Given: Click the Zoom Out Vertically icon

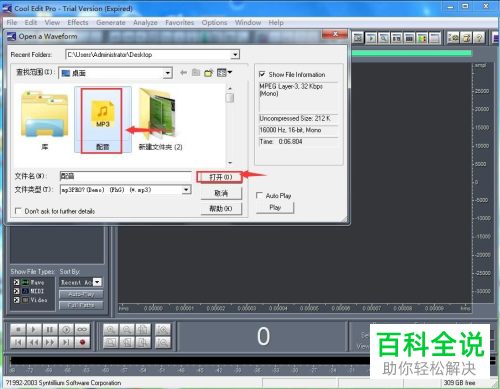Looking at the screenshot, I should tap(163, 342).
